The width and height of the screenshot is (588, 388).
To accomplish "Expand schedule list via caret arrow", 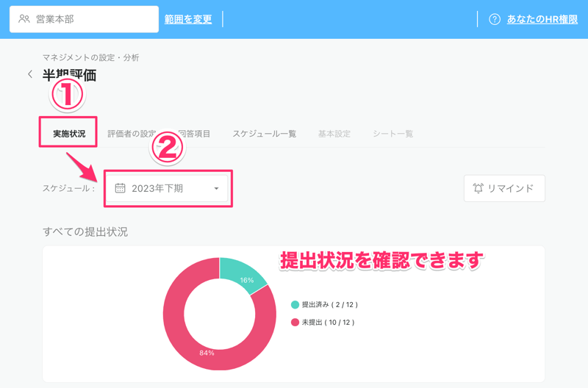I will [216, 189].
